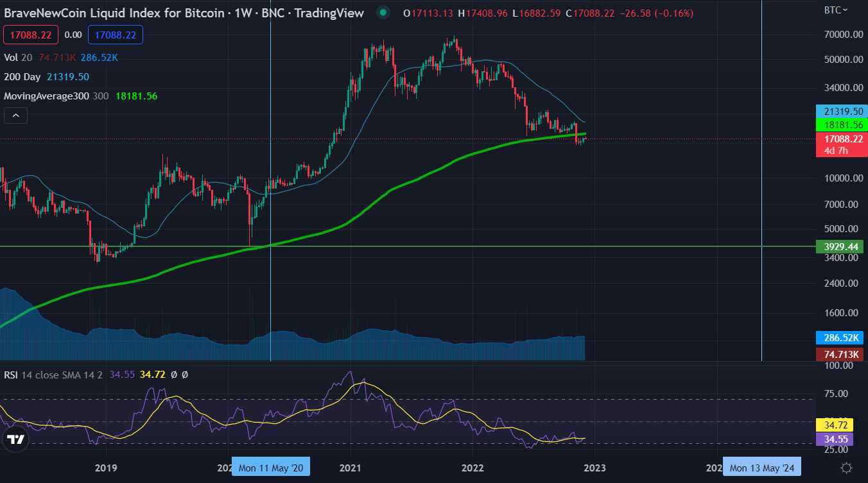The width and height of the screenshot is (868, 483).
Task: Click the 2023 time axis label
Action: pyautogui.click(x=595, y=468)
